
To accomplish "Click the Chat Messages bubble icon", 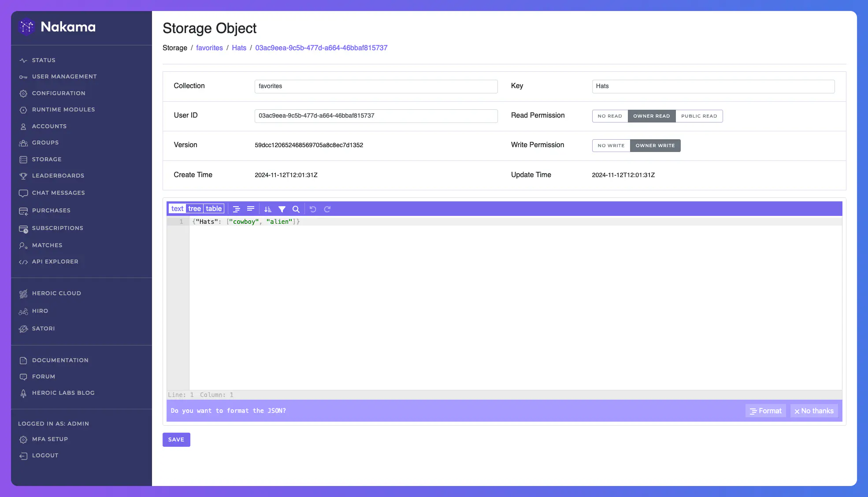I will 23,193.
